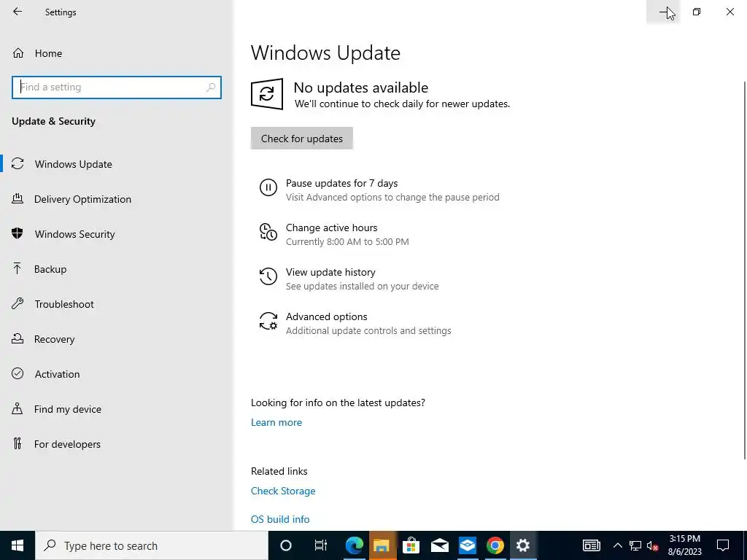
Task: Open News and interests on the taskbar
Action: coord(591,545)
